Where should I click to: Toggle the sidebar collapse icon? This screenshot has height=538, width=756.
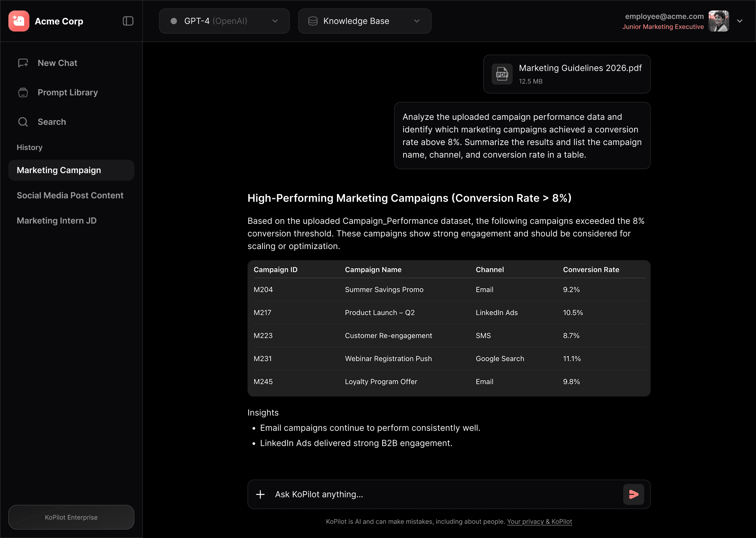[x=128, y=21]
